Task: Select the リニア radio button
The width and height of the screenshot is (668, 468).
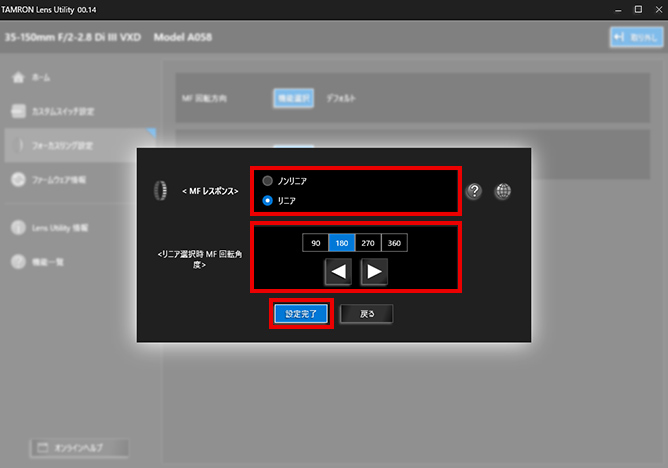Action: [x=267, y=201]
